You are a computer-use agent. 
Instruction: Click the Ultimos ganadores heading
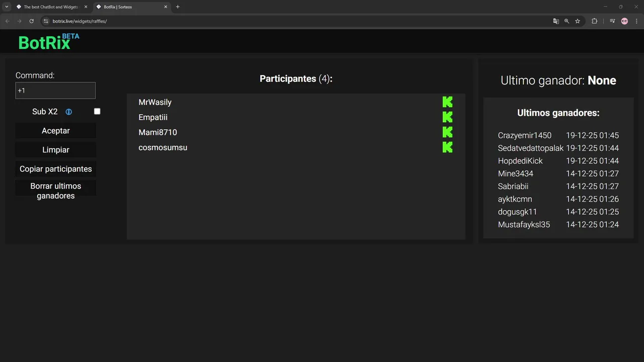click(558, 113)
